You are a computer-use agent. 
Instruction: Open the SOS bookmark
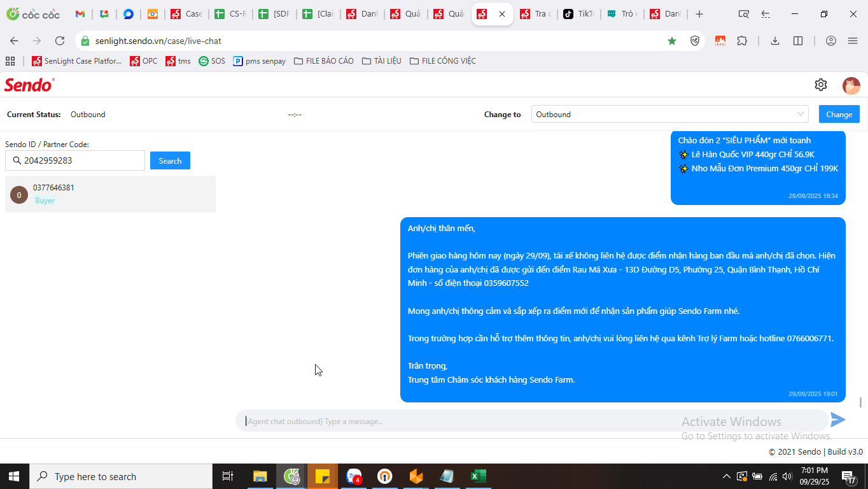pos(212,61)
